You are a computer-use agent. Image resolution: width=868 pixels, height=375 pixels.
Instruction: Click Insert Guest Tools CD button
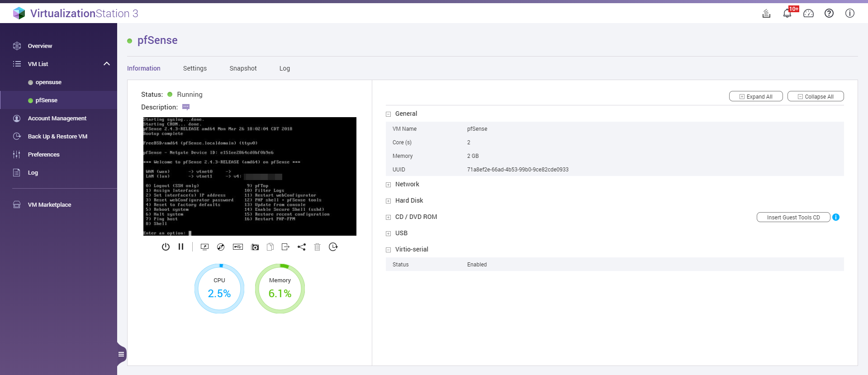pyautogui.click(x=793, y=218)
